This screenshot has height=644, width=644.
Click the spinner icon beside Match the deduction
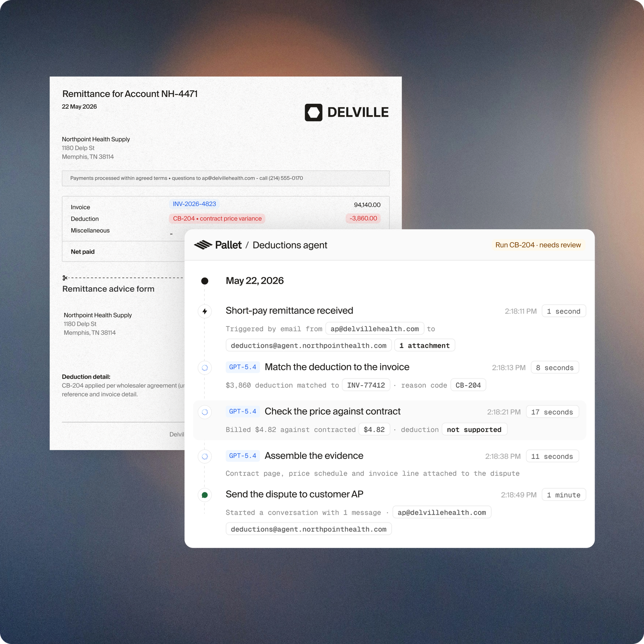click(x=205, y=367)
